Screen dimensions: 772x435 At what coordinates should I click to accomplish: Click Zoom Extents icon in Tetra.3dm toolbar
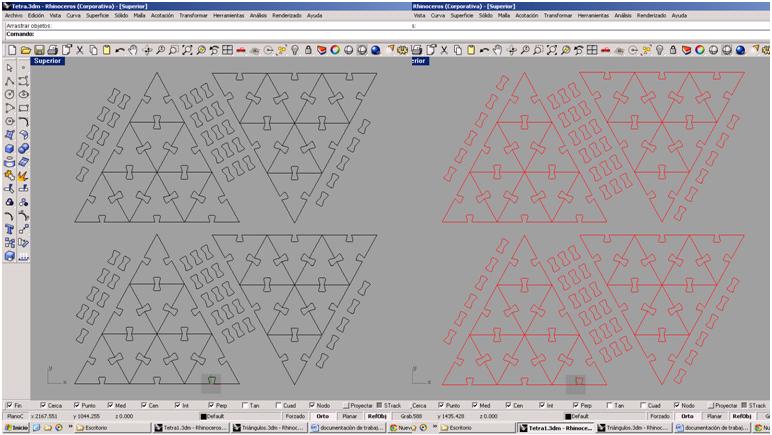187,50
